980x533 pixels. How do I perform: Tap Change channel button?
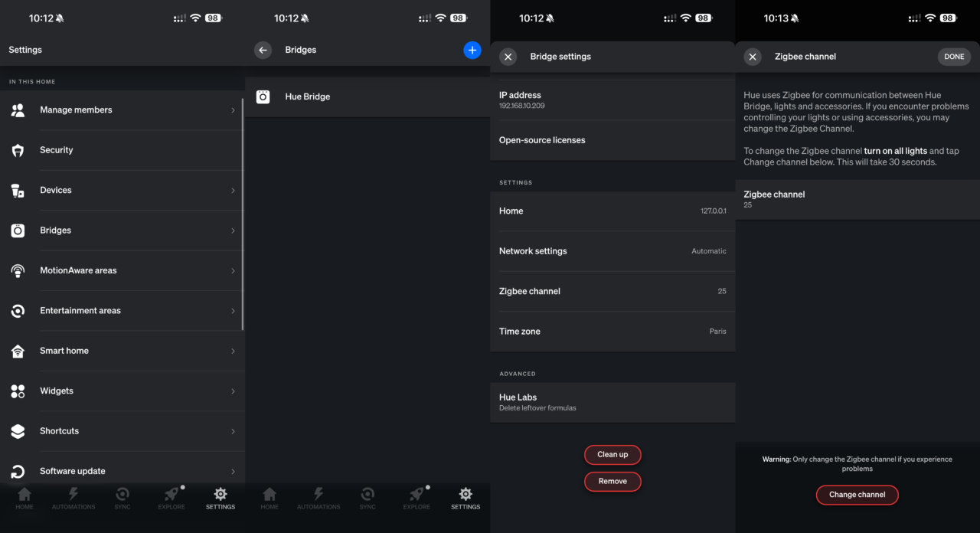(x=857, y=495)
